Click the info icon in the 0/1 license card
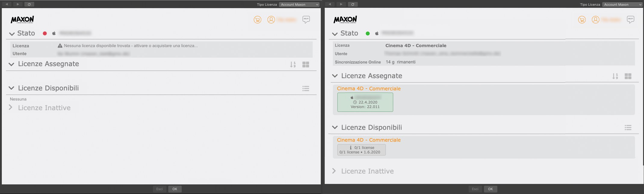644x194 pixels. click(x=351, y=147)
